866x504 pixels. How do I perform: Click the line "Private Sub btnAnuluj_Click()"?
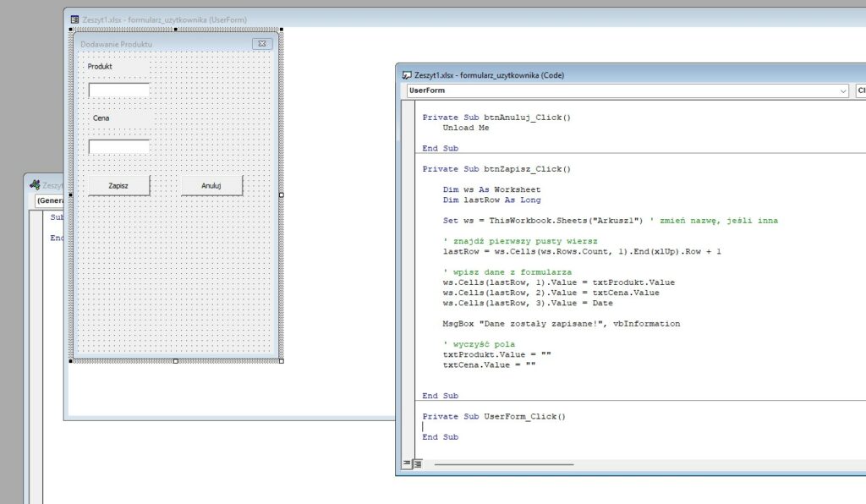coord(496,118)
